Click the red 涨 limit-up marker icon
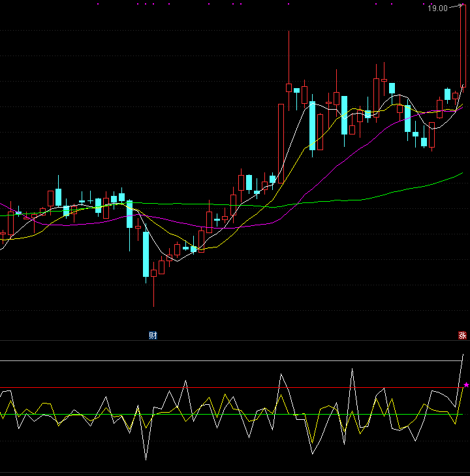The image size is (470, 476). coord(462,335)
